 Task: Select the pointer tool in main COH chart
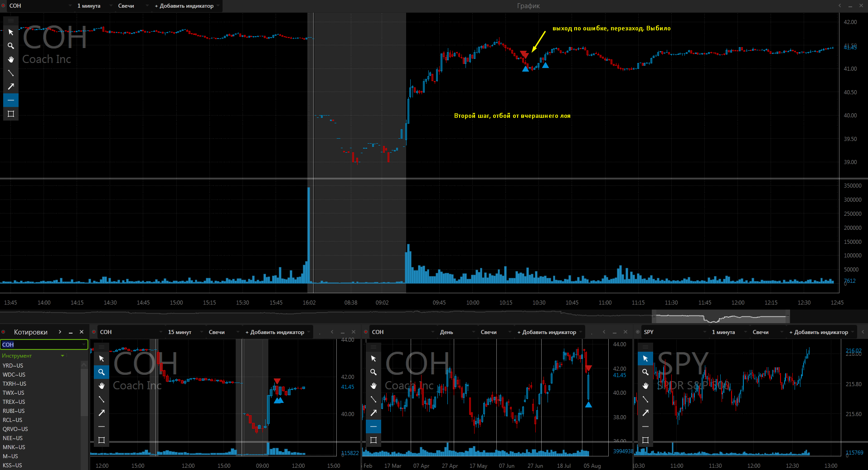[11, 32]
